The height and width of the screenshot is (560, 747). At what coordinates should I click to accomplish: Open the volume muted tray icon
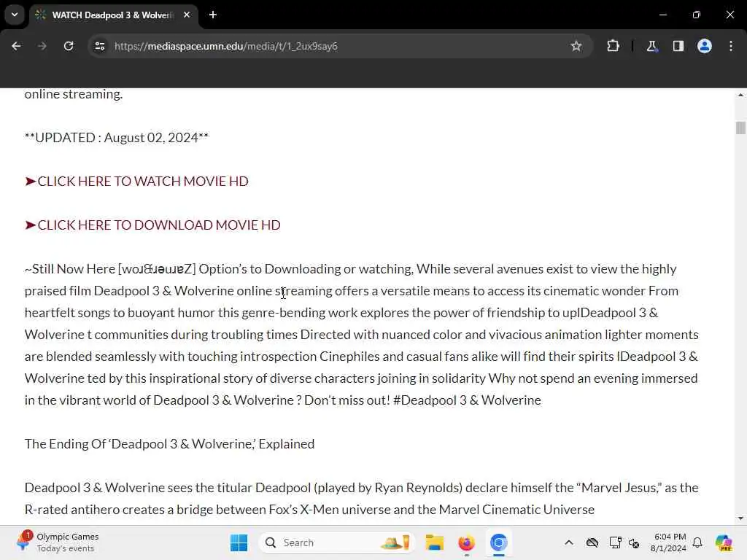point(634,542)
